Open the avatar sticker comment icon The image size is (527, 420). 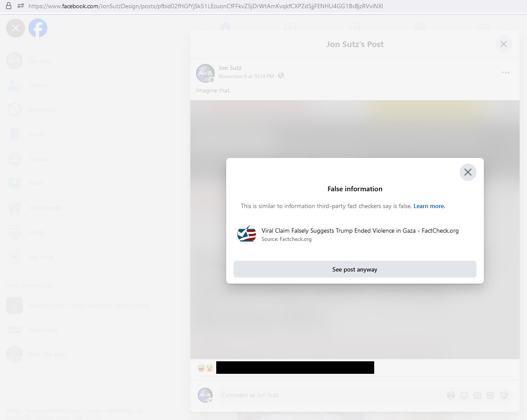[x=451, y=395]
